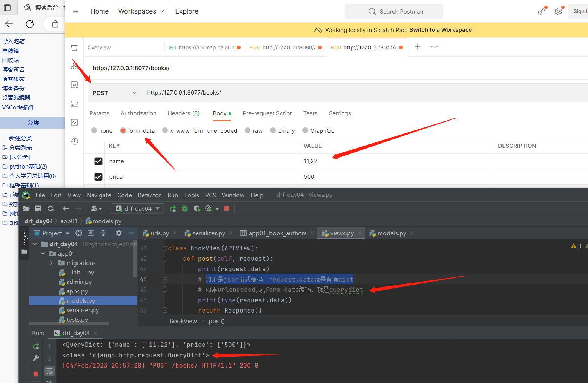Click PyCharm green Run button
Screen dimensions: 588x383
[x=173, y=208]
